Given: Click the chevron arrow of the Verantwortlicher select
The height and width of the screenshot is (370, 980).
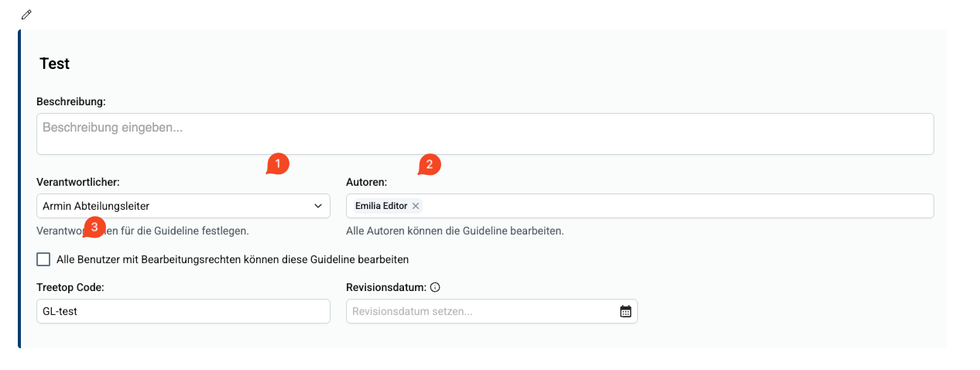Looking at the screenshot, I should (x=318, y=206).
